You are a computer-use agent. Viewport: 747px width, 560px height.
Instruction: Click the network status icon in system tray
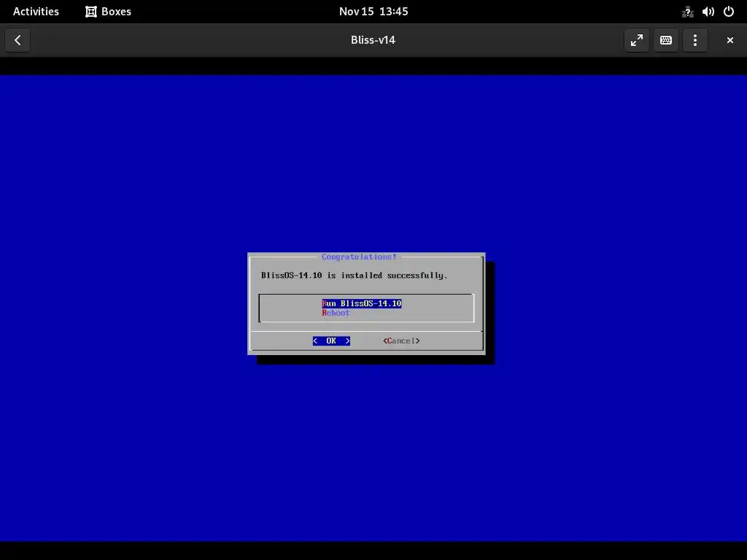[687, 12]
